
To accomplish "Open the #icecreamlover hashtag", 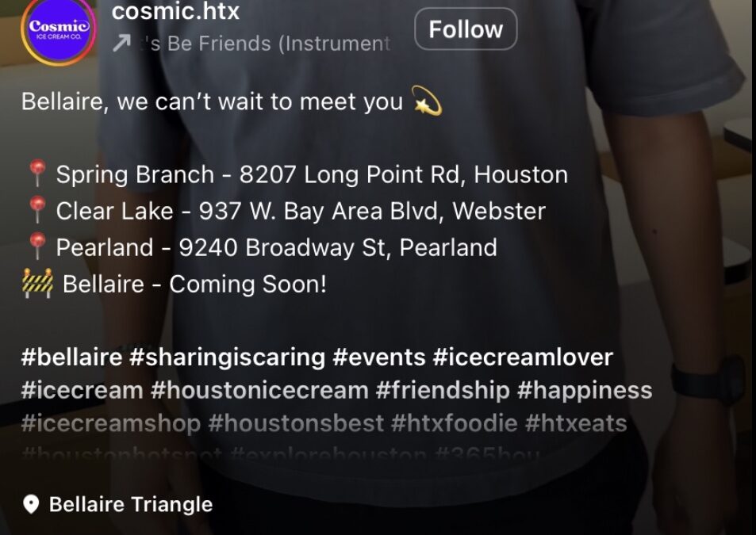I will [523, 357].
